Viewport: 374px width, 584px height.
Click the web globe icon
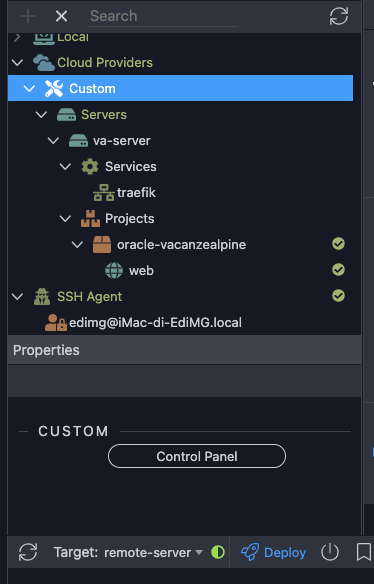point(114,270)
